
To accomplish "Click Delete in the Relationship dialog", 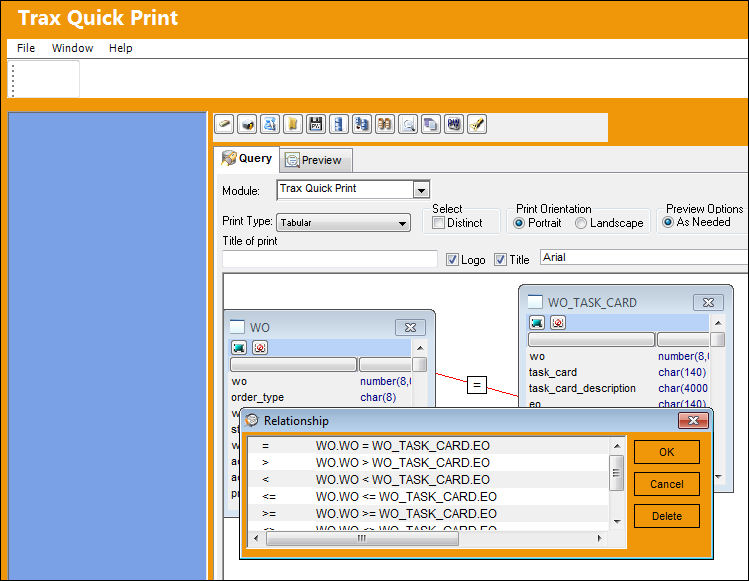I will click(x=667, y=516).
